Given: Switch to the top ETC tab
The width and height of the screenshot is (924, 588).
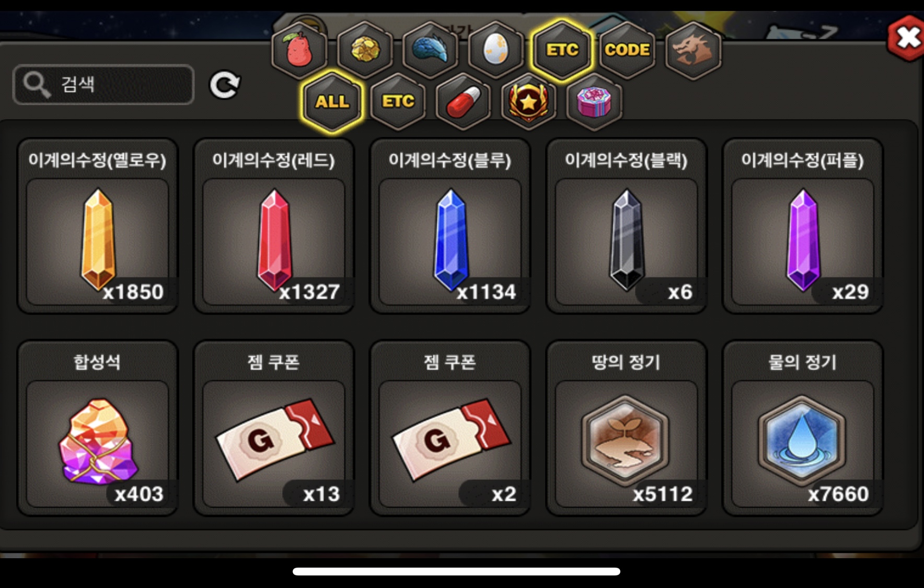Looking at the screenshot, I should tap(562, 50).
